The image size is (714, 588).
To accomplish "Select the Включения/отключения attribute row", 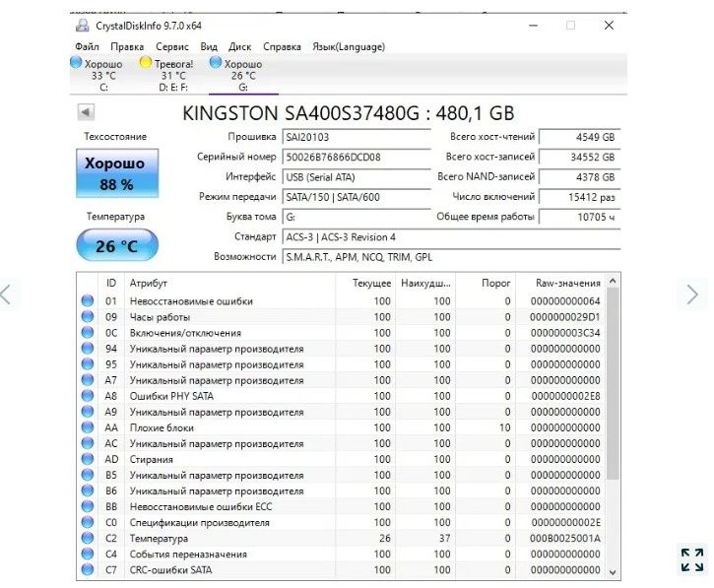I will 342,333.
